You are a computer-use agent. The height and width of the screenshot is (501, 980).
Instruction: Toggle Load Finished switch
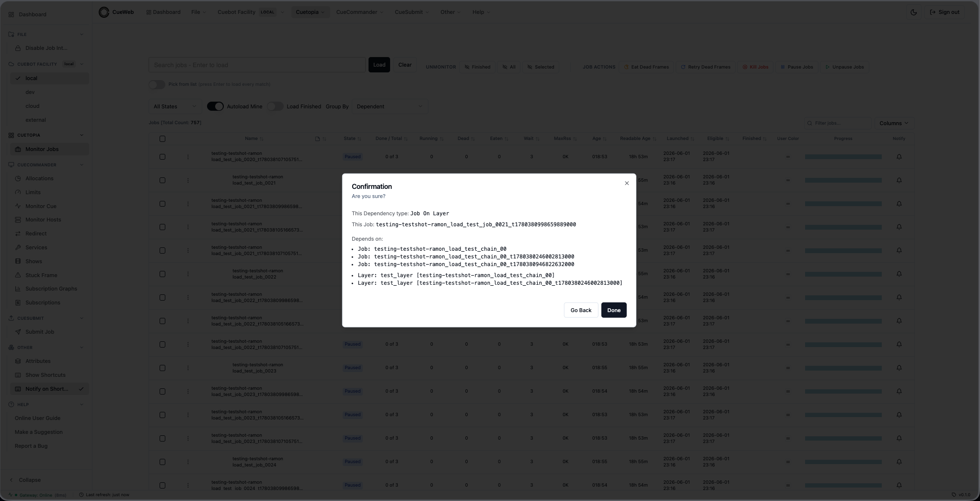point(275,106)
